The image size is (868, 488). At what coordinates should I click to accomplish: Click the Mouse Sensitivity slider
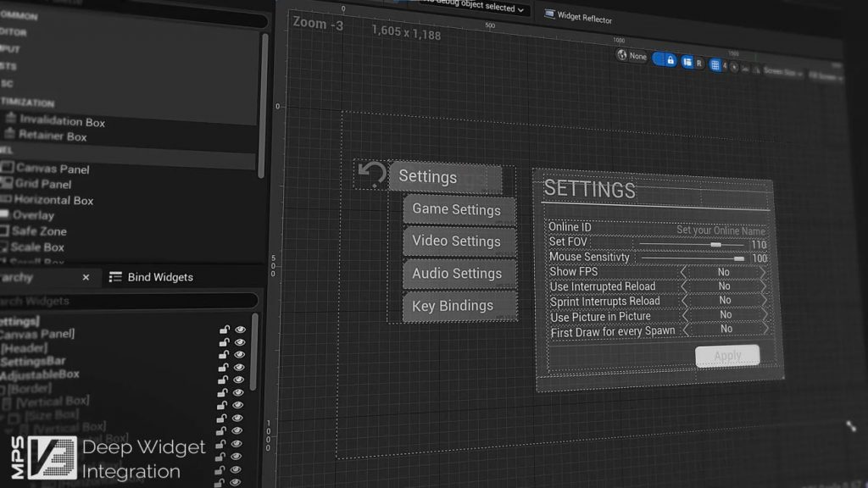(693, 258)
